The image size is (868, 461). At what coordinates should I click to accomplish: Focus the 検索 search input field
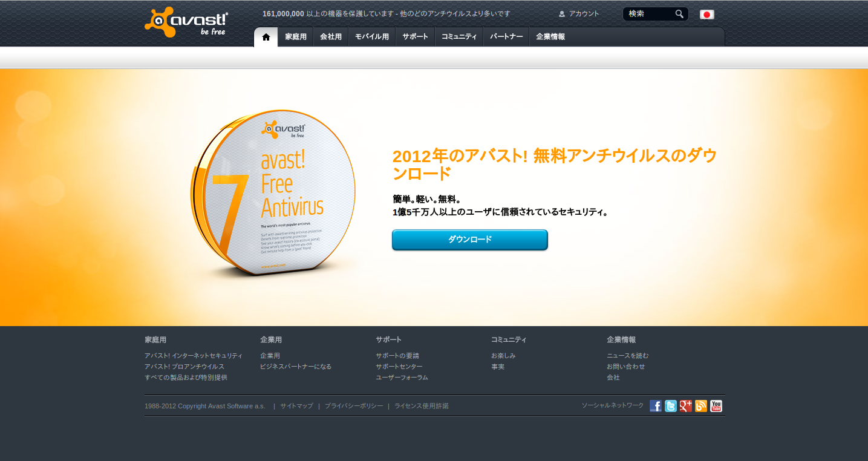[649, 14]
